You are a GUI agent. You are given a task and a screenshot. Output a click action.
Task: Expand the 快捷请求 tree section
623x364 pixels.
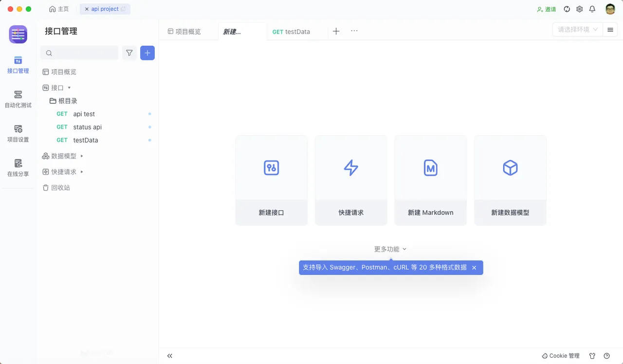coord(82,172)
